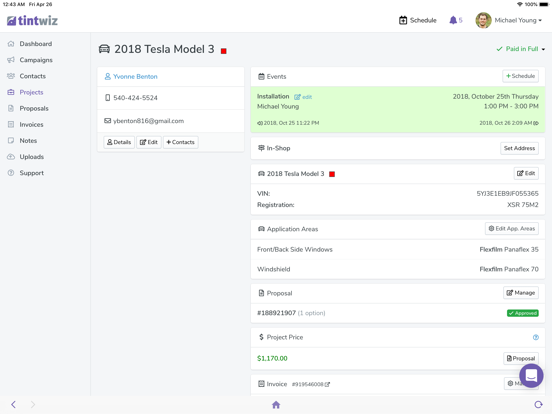Click the green Approved badge

coord(522,313)
